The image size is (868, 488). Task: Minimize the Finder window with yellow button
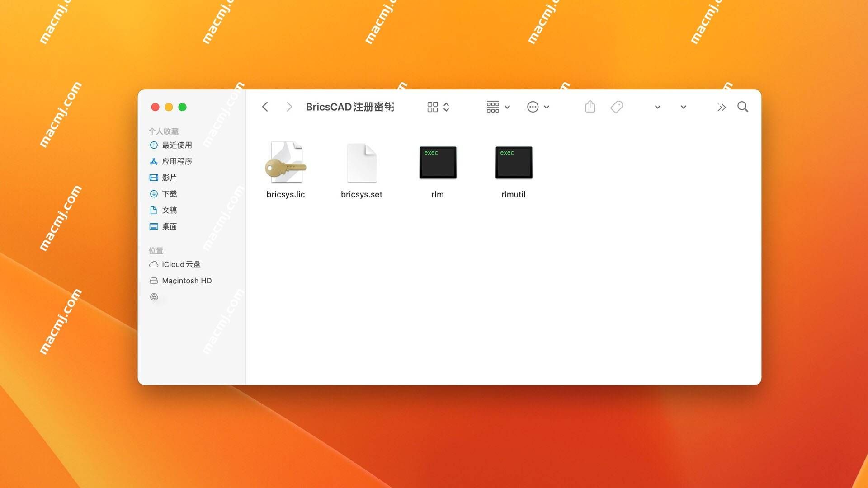169,107
